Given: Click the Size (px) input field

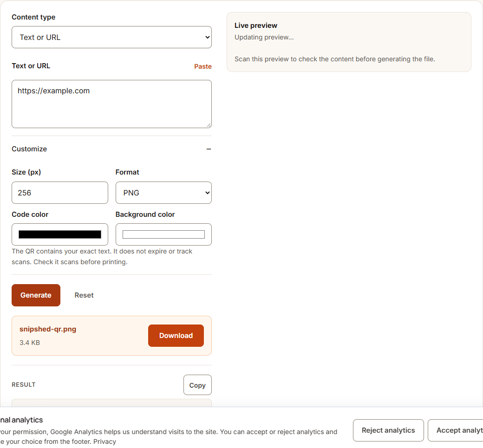Looking at the screenshot, I should click(x=60, y=193).
